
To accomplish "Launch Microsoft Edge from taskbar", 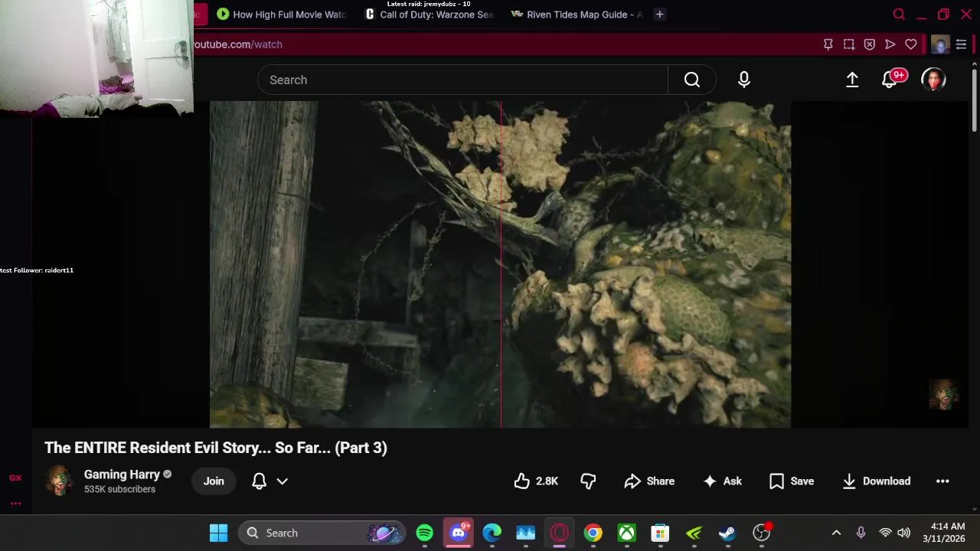I will pyautogui.click(x=492, y=533).
